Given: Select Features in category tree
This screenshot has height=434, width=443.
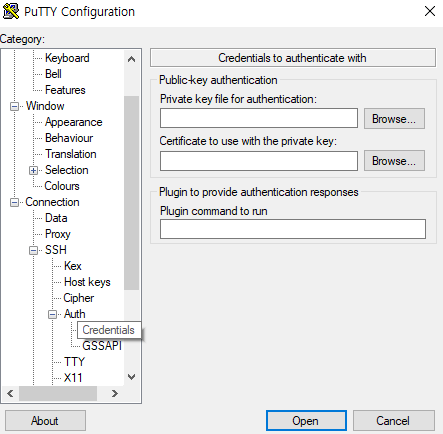Looking at the screenshot, I should [65, 90].
